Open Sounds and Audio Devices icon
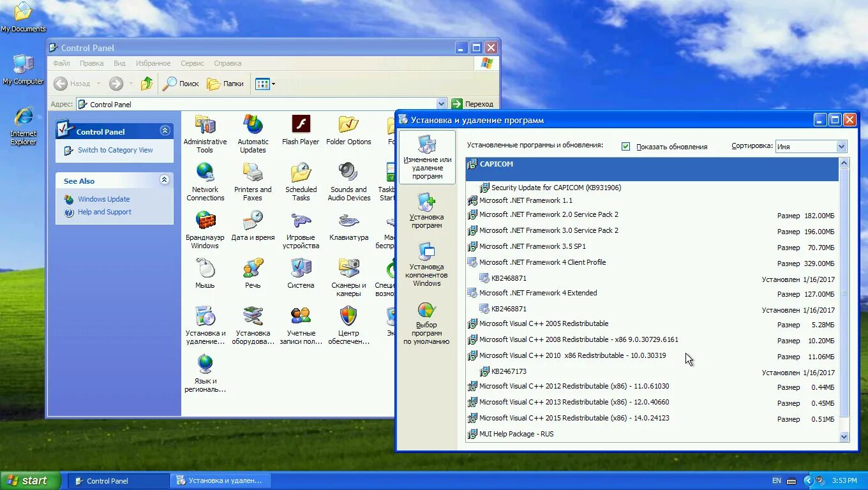 tap(348, 182)
